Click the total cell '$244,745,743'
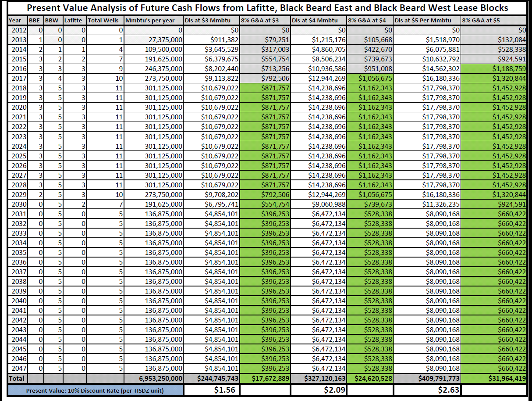Screen dimensions: 532x401 (212, 378)
